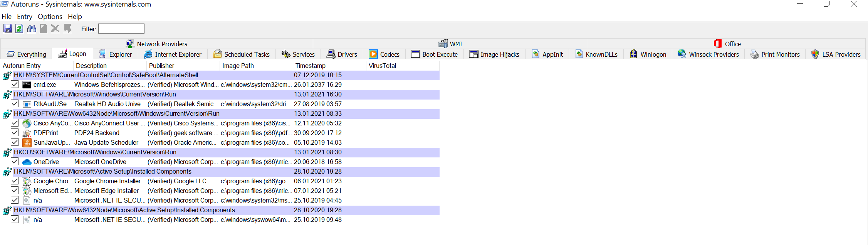
Task: Uncheck the Microsoft Edge Installer entry
Action: [15, 190]
